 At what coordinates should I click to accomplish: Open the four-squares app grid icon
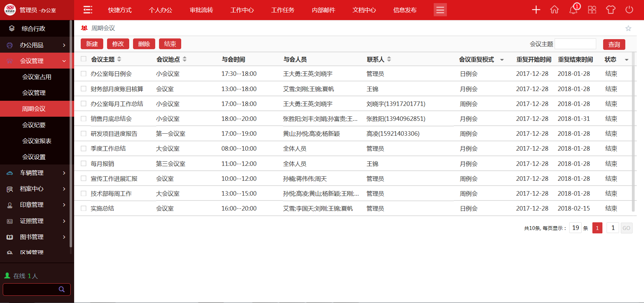point(592,10)
